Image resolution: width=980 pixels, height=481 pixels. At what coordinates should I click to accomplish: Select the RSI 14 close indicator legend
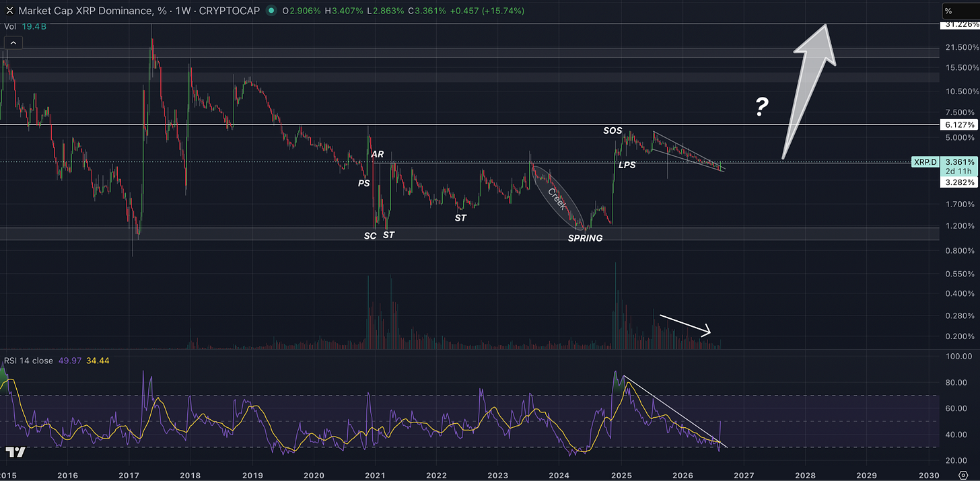57,361
